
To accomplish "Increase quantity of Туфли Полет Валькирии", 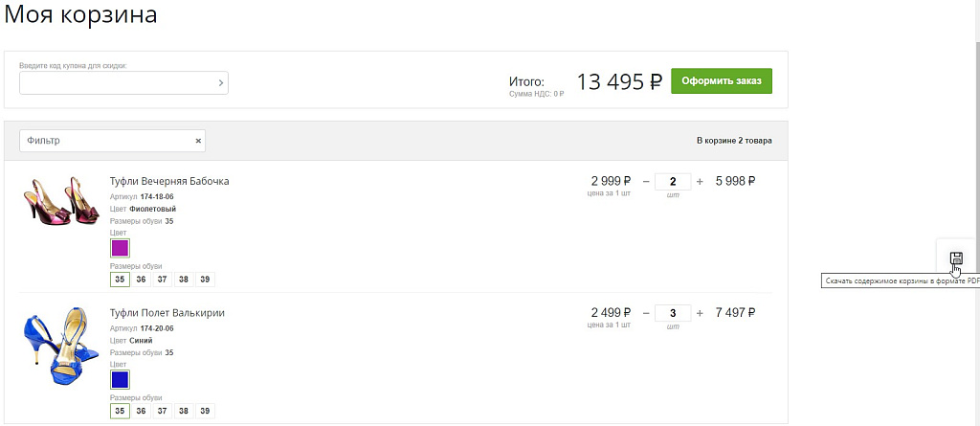I will (700, 312).
